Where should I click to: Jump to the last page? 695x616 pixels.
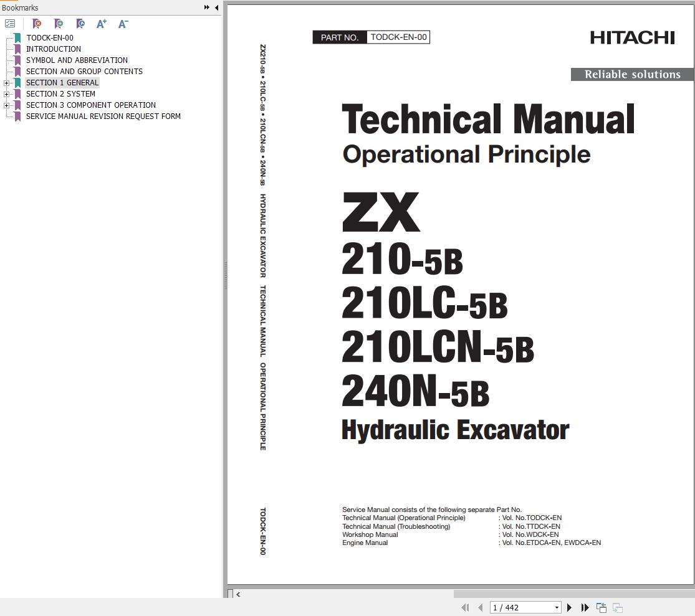tap(585, 607)
